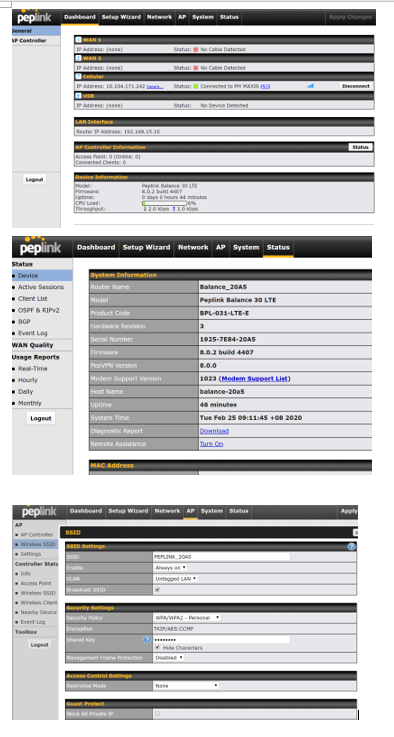Select the AP tab on the SSID page

pos(190,511)
